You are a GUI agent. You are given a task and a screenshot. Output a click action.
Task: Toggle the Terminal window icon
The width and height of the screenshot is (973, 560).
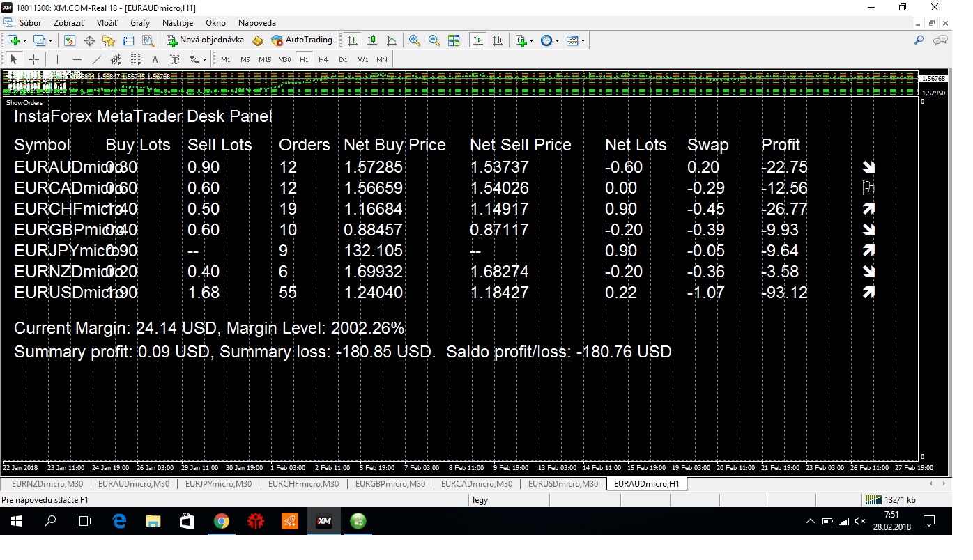(x=128, y=40)
